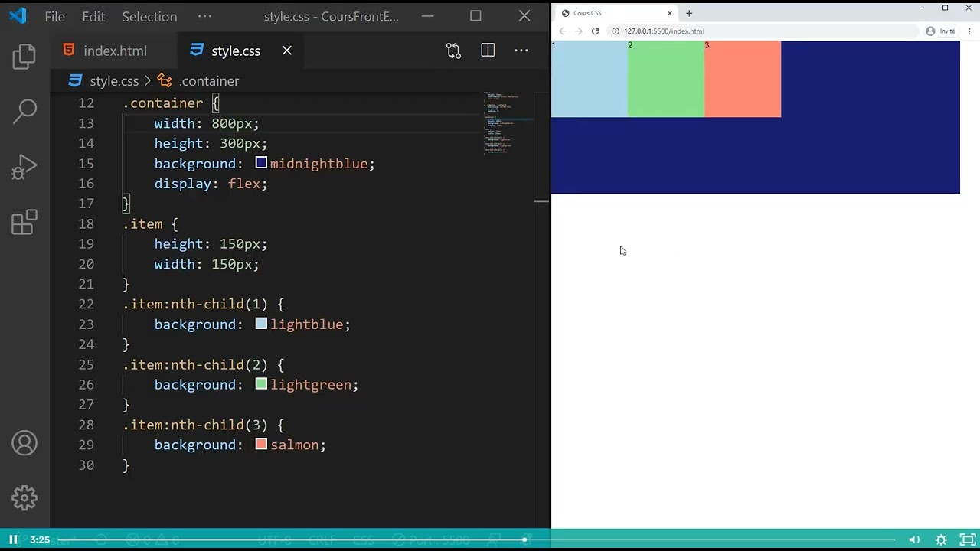Open the lightgreen color swatch
The width and height of the screenshot is (980, 551).
coord(261,384)
